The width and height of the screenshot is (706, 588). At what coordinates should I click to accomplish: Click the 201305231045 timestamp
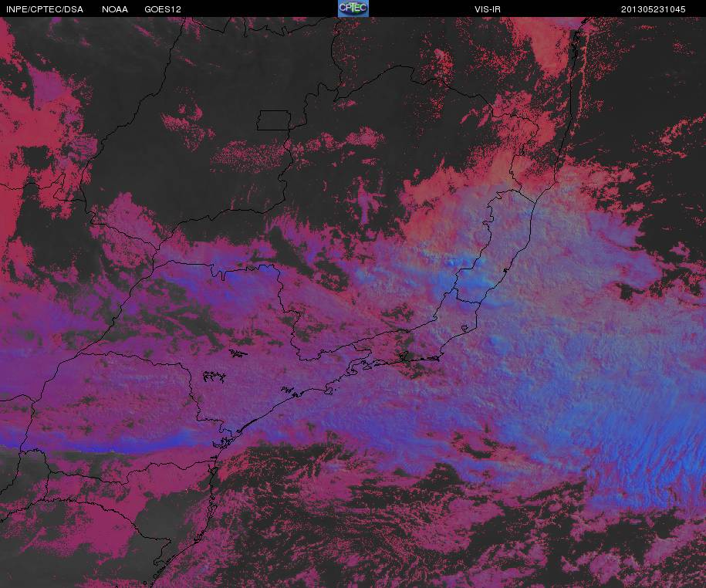click(x=653, y=9)
